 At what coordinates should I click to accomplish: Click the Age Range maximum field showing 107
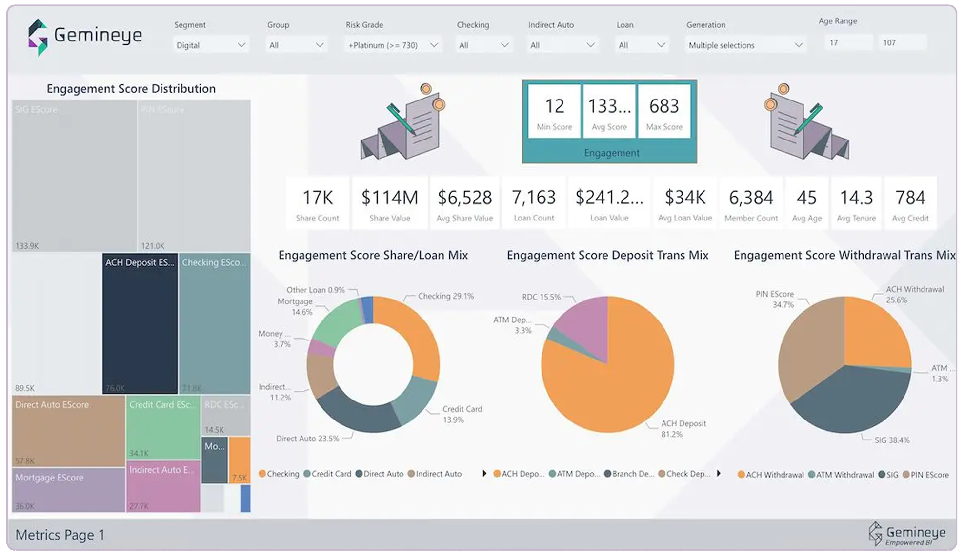(x=902, y=43)
